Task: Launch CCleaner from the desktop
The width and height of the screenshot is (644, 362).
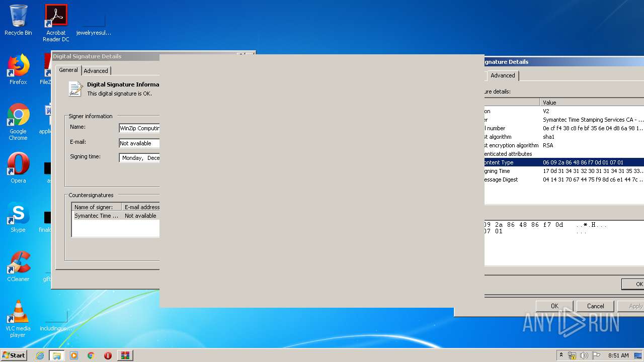Action: coord(18,266)
